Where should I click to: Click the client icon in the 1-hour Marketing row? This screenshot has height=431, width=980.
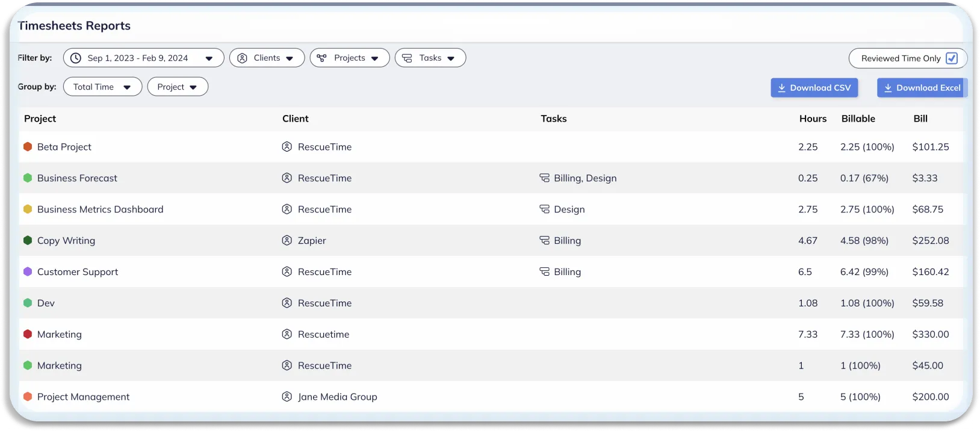287,365
